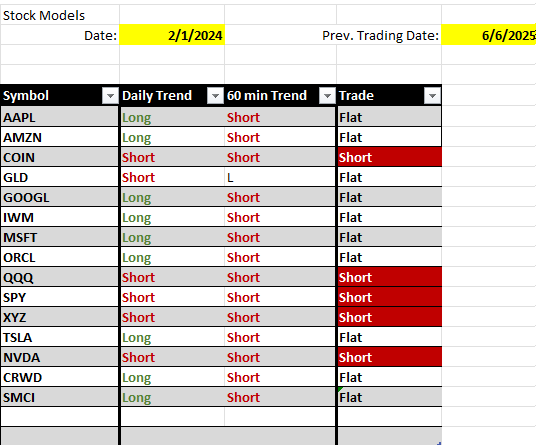Viewport: 536px width, 445px height.
Task: Click the Stock Models title cell
Action: coord(60,15)
